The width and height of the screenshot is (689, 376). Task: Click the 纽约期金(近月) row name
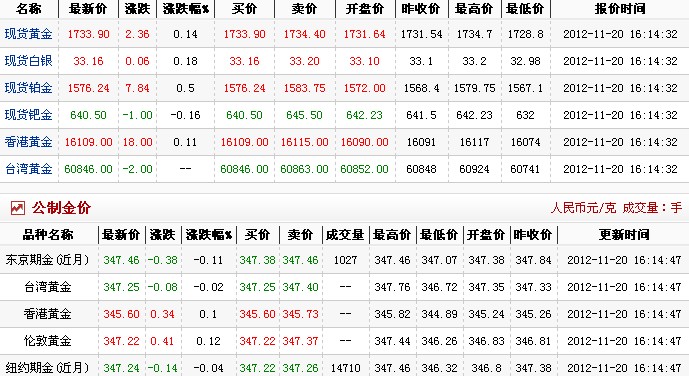point(47,368)
